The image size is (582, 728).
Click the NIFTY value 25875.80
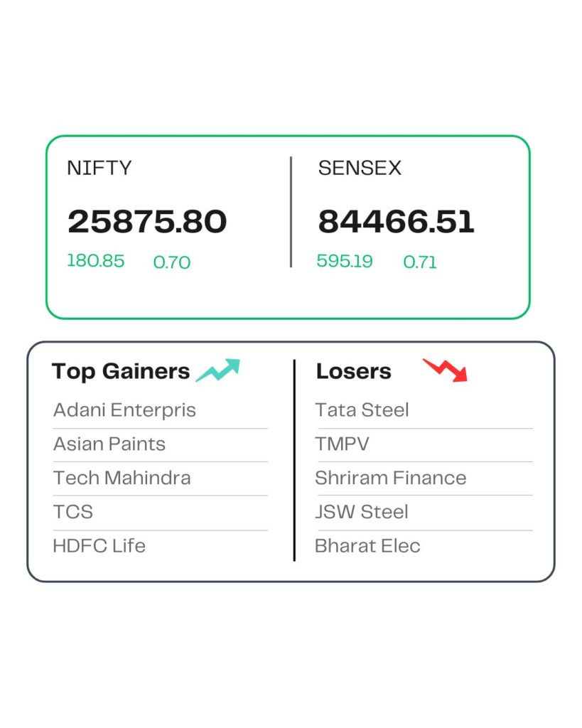(x=147, y=222)
